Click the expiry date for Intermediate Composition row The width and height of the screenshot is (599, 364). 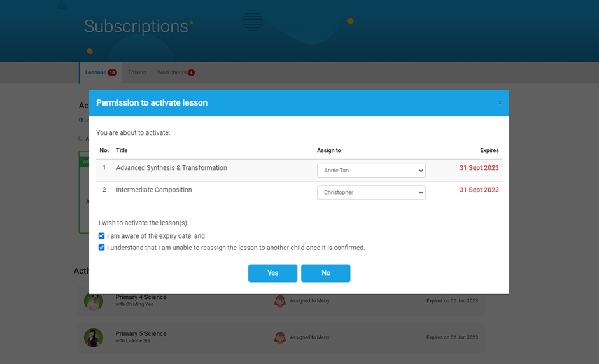pos(479,190)
